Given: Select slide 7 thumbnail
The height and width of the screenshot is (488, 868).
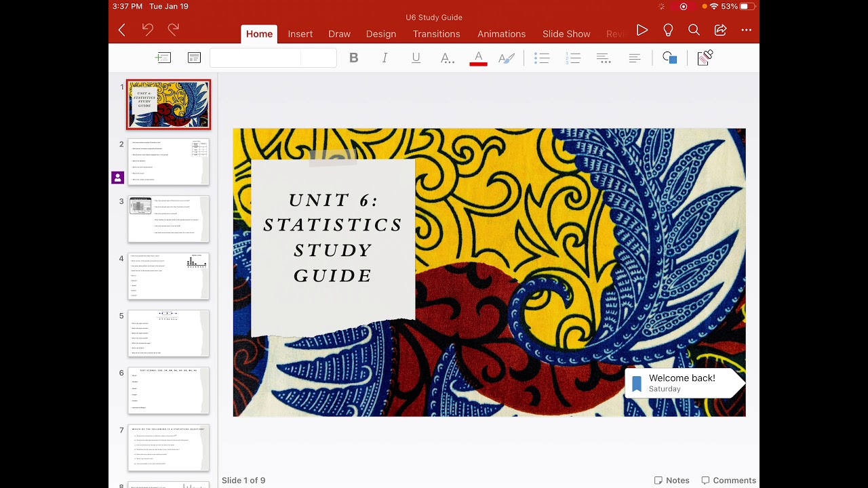Looking at the screenshot, I should pyautogui.click(x=169, y=447).
